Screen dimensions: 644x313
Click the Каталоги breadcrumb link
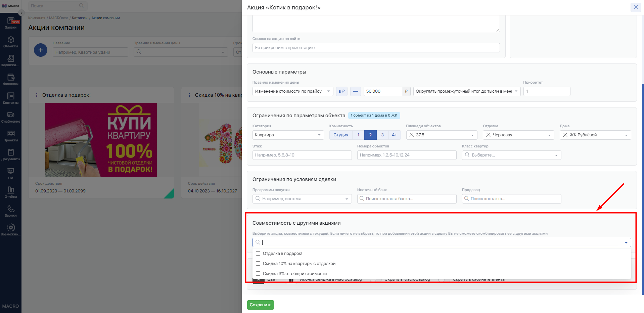(x=80, y=18)
